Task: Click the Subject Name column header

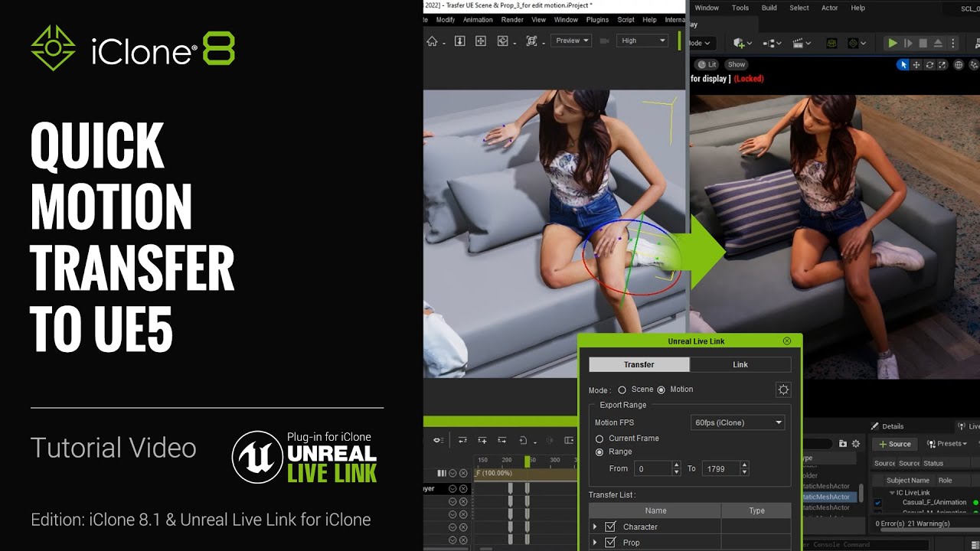Action: click(x=908, y=481)
